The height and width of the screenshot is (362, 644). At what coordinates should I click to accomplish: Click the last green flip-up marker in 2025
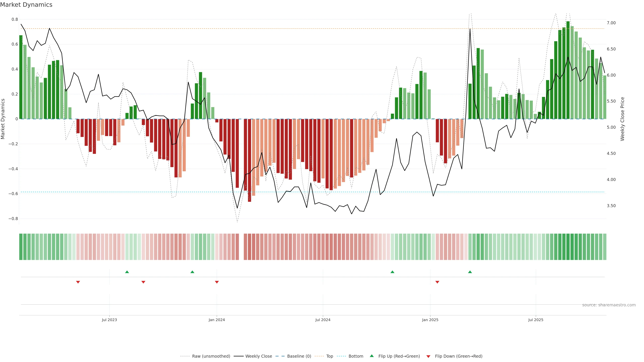click(470, 272)
